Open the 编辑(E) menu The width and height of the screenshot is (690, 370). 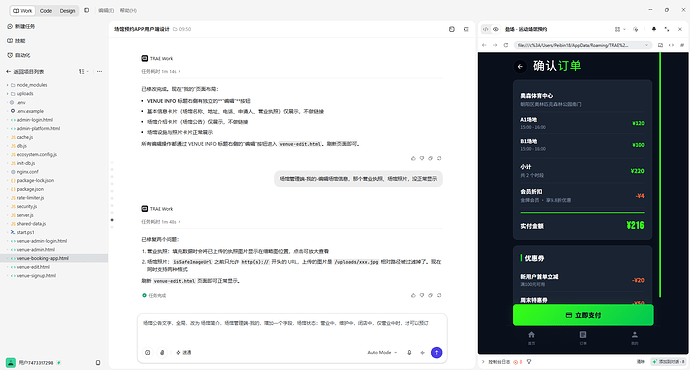(x=106, y=11)
